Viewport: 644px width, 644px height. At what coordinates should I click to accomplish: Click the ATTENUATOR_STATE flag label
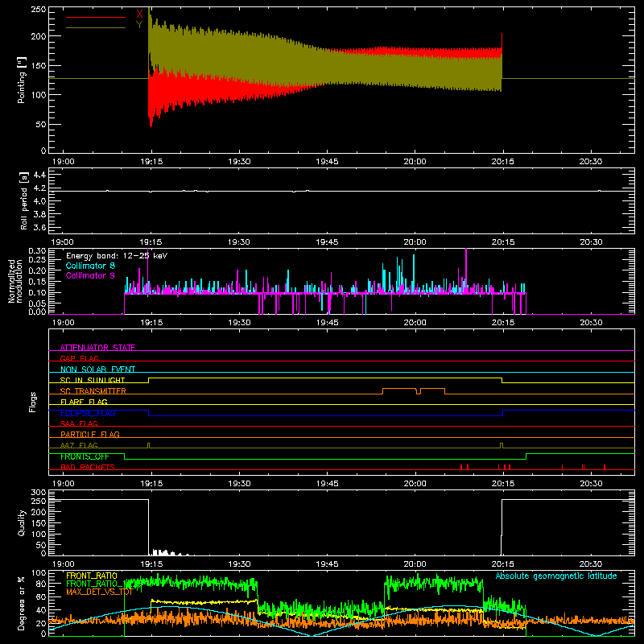[x=97, y=348]
